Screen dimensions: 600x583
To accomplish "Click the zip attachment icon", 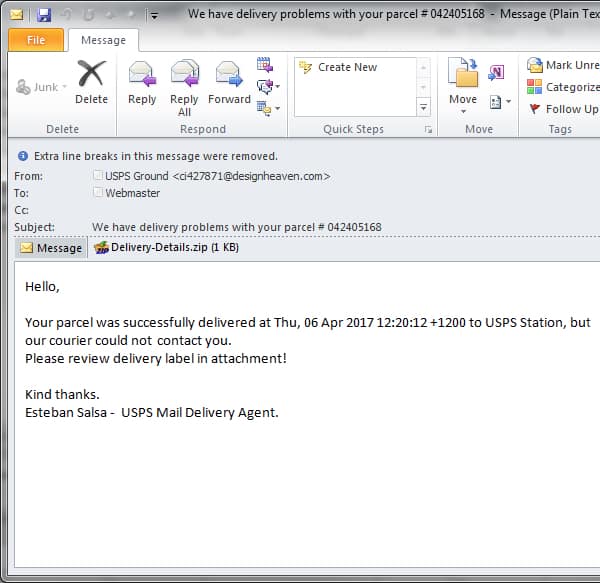I will tap(101, 248).
